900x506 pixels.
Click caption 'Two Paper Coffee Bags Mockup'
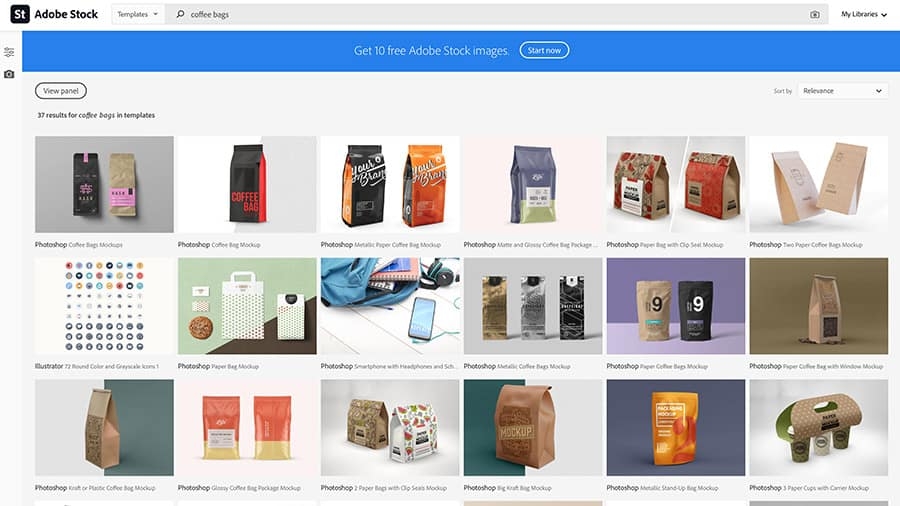coord(823,244)
